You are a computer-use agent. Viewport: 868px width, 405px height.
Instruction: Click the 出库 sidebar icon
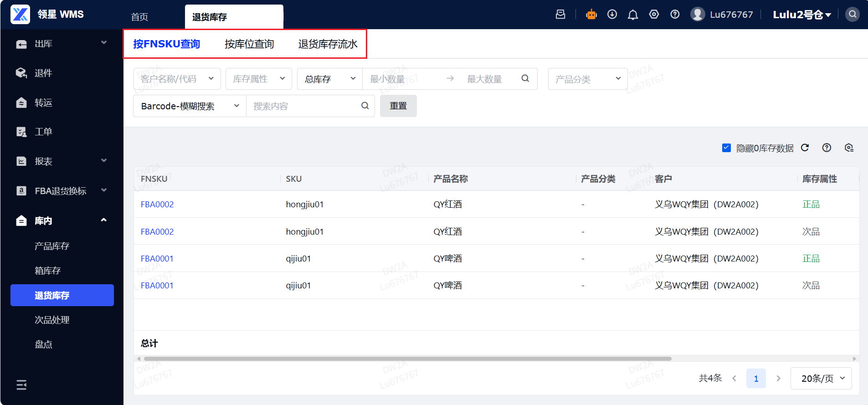[21, 44]
